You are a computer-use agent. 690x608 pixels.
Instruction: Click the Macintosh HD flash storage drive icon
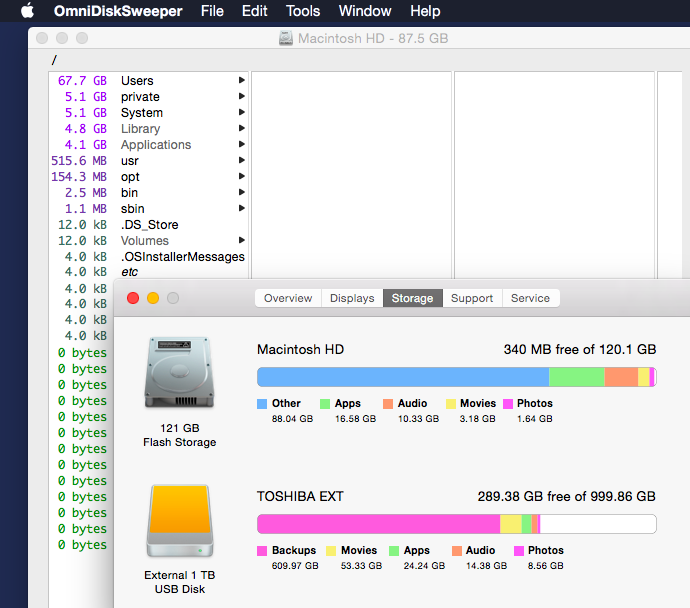[x=179, y=372]
